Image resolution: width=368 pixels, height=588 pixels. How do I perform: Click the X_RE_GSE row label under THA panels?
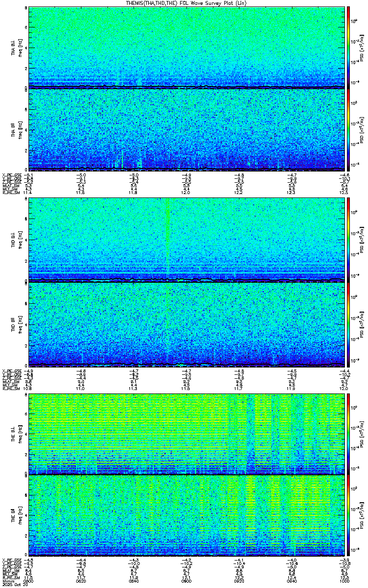coord(10,174)
